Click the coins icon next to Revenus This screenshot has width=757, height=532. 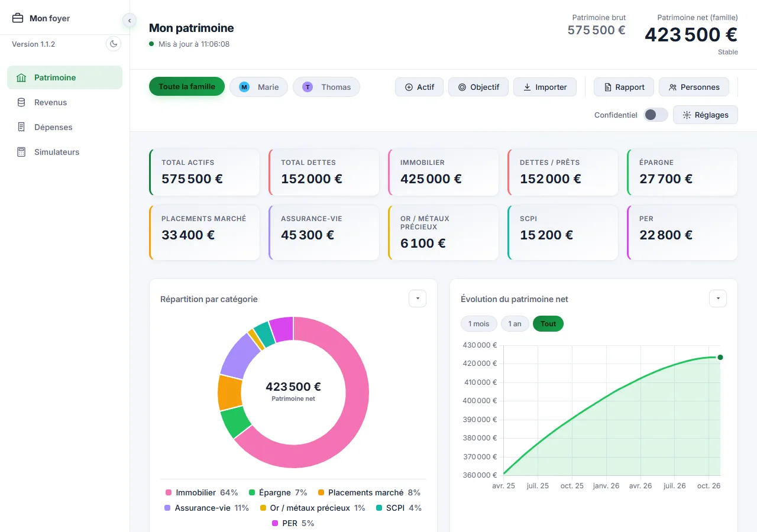coord(22,102)
